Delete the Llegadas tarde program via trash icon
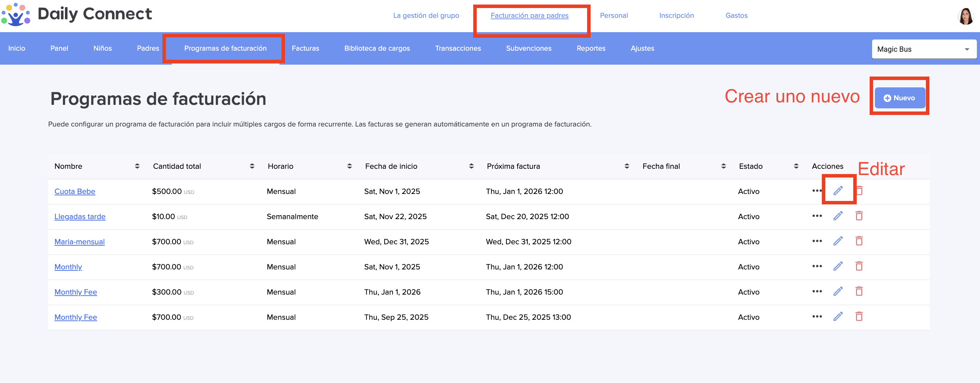The height and width of the screenshot is (383, 980). coord(859,216)
